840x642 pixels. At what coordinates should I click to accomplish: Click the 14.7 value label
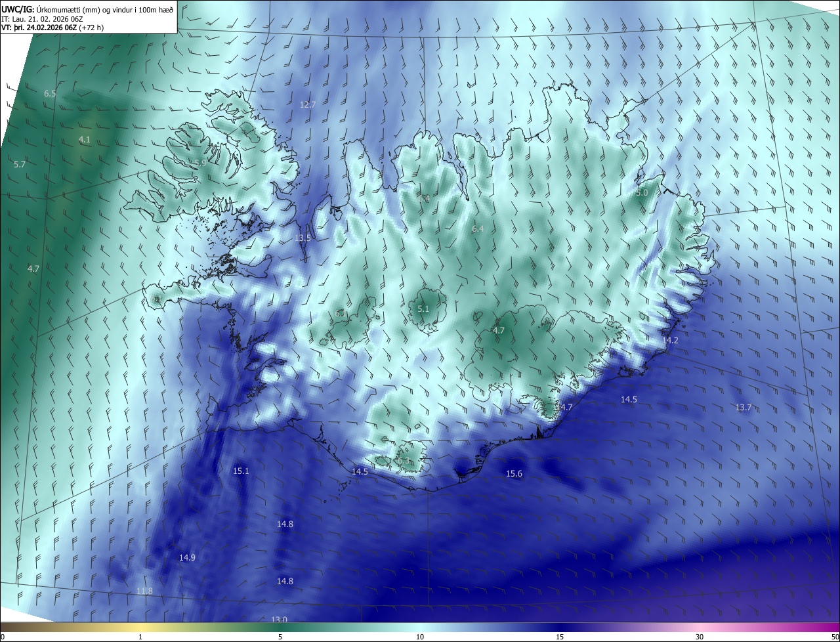coord(564,407)
